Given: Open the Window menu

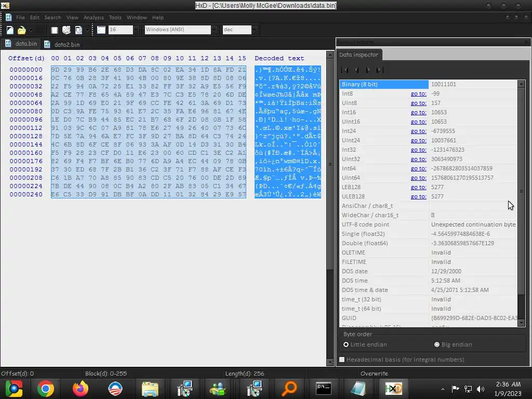Looking at the screenshot, I should 137,17.
